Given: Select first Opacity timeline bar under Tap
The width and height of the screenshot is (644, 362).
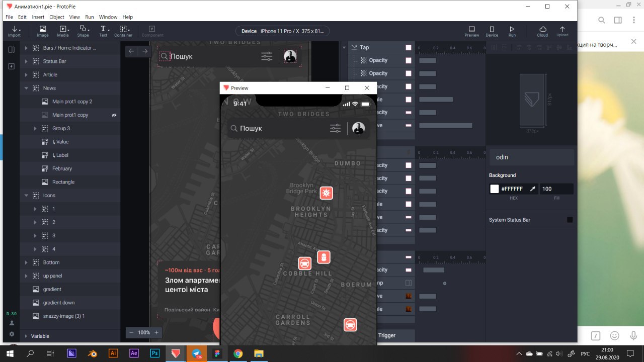Looking at the screenshot, I should pyautogui.click(x=428, y=60).
